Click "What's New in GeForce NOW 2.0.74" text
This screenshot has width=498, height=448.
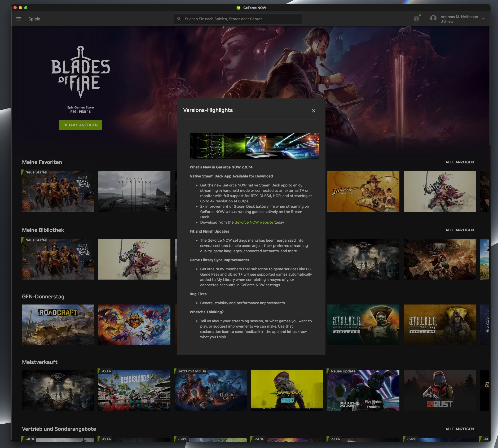tap(221, 167)
